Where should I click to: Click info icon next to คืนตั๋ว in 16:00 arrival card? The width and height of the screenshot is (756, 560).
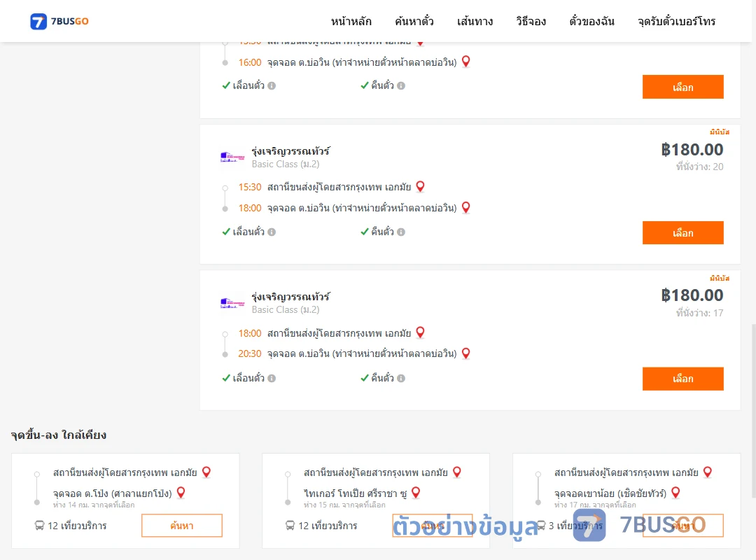click(401, 86)
